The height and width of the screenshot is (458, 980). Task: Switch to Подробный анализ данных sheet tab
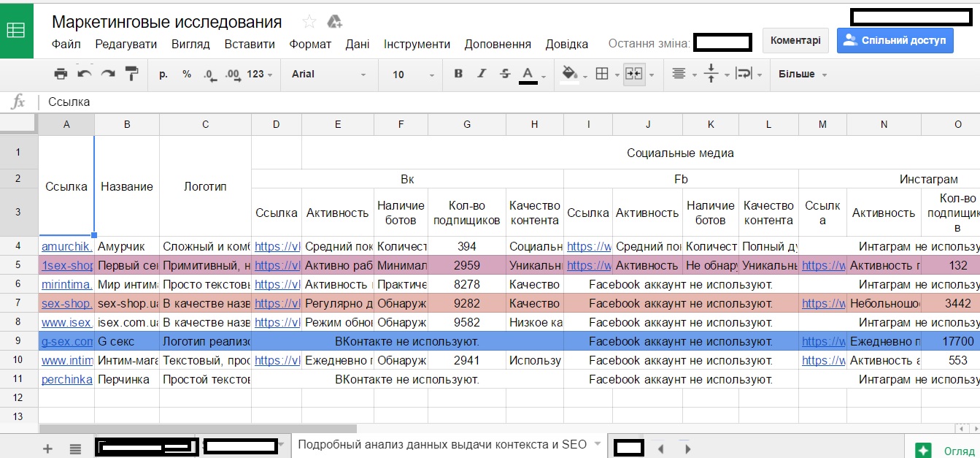[442, 444]
